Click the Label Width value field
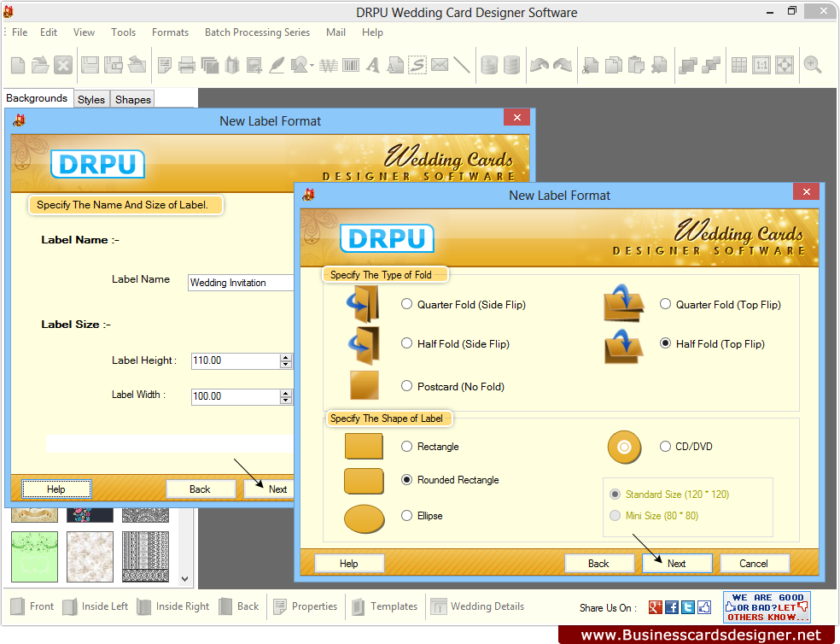The height and width of the screenshot is (644, 840). point(235,397)
